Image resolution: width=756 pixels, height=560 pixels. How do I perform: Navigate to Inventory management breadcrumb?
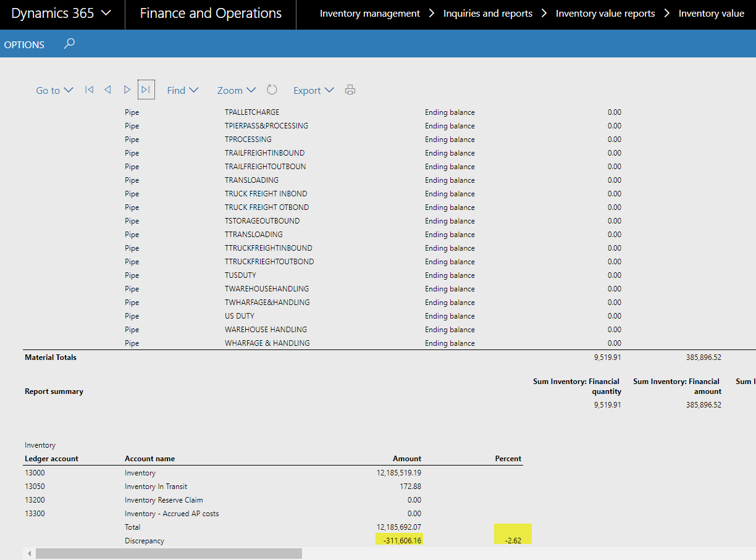369,14
